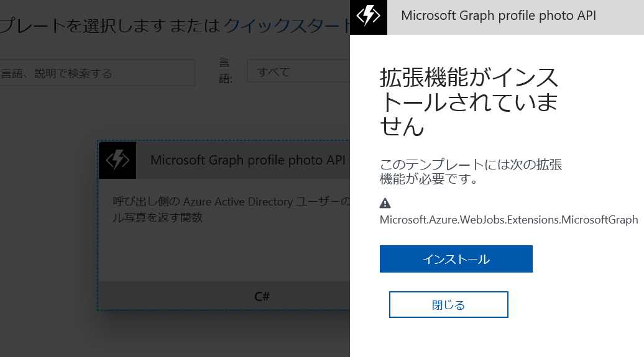
Task: Click the C# label on the template card
Action: click(262, 296)
